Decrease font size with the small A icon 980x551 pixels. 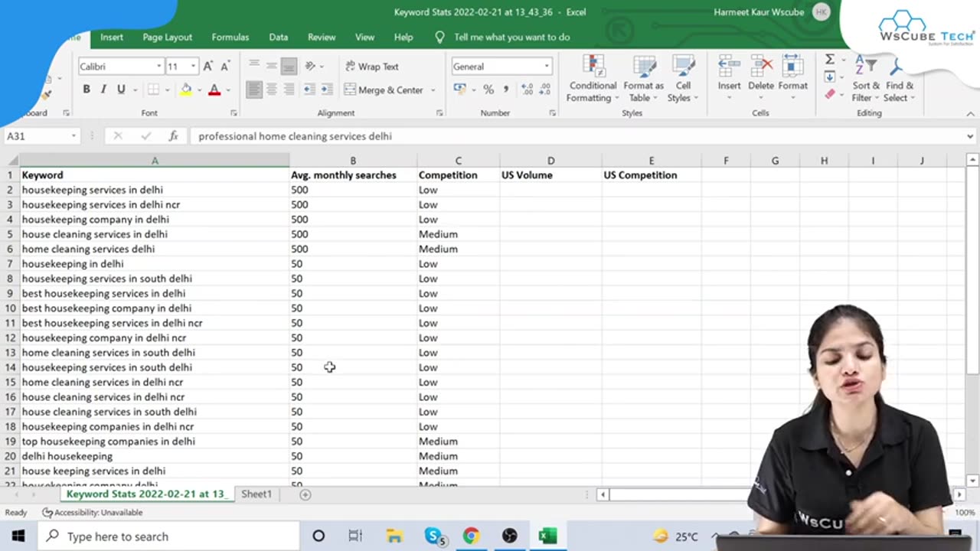click(224, 67)
